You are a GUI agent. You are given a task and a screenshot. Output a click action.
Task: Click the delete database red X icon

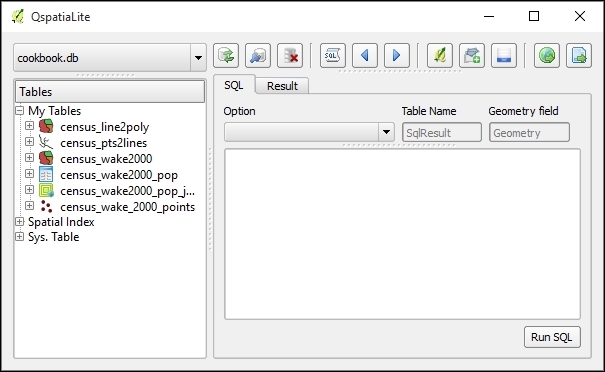(x=290, y=56)
